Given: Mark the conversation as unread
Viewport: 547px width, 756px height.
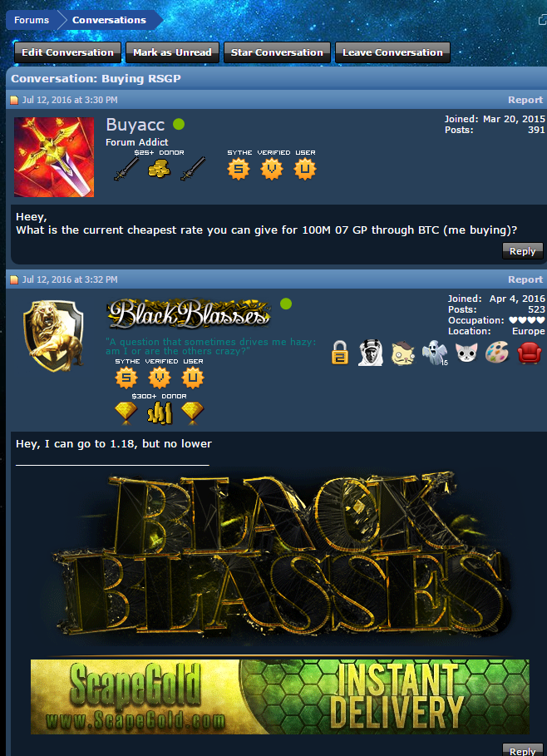Looking at the screenshot, I should tap(172, 52).
